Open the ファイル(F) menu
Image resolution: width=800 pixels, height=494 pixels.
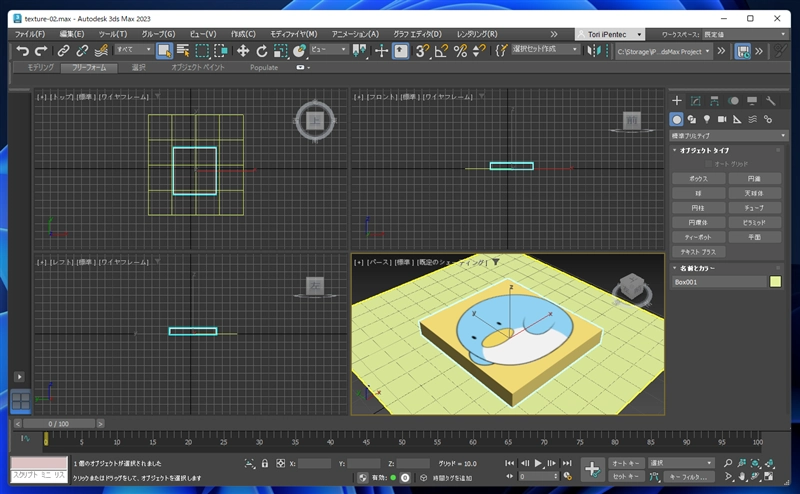click(x=30, y=34)
